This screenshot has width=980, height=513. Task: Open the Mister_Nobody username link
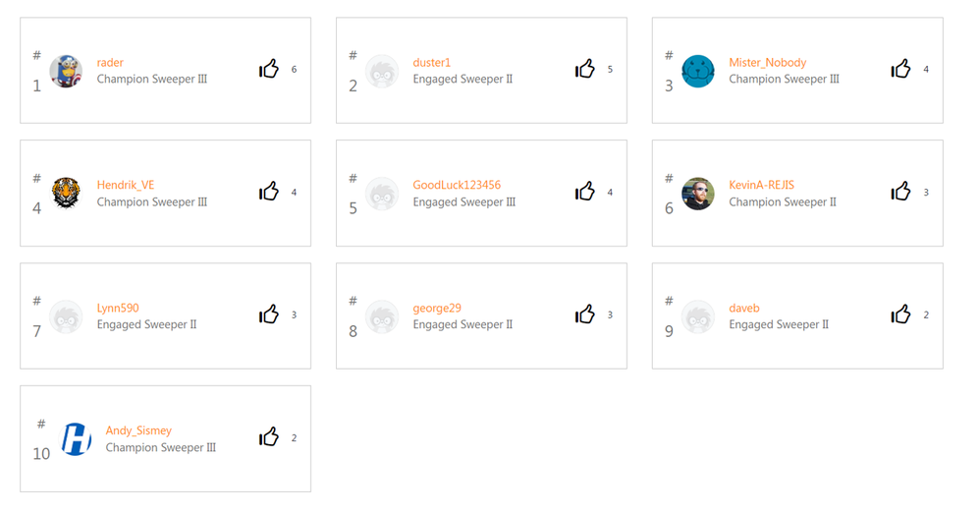click(767, 63)
